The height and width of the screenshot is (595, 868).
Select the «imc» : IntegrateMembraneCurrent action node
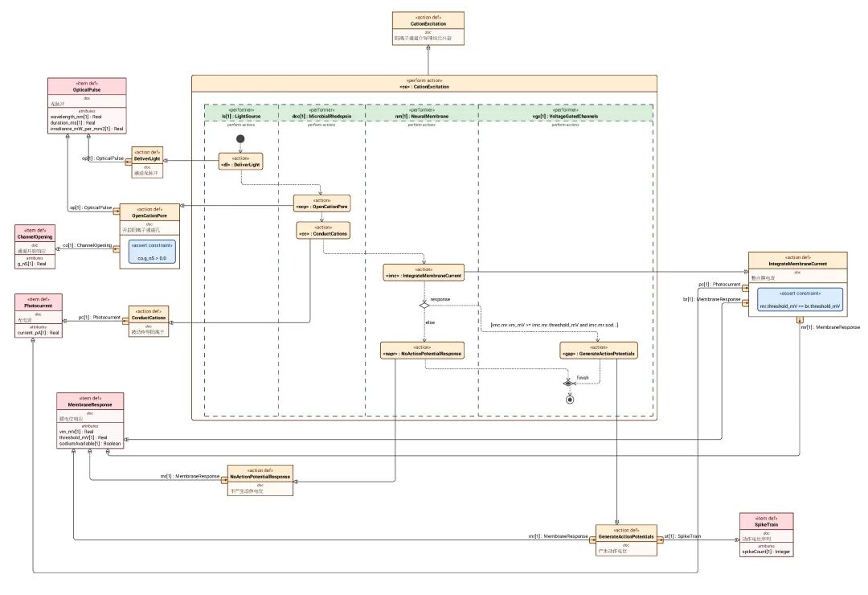(424, 273)
